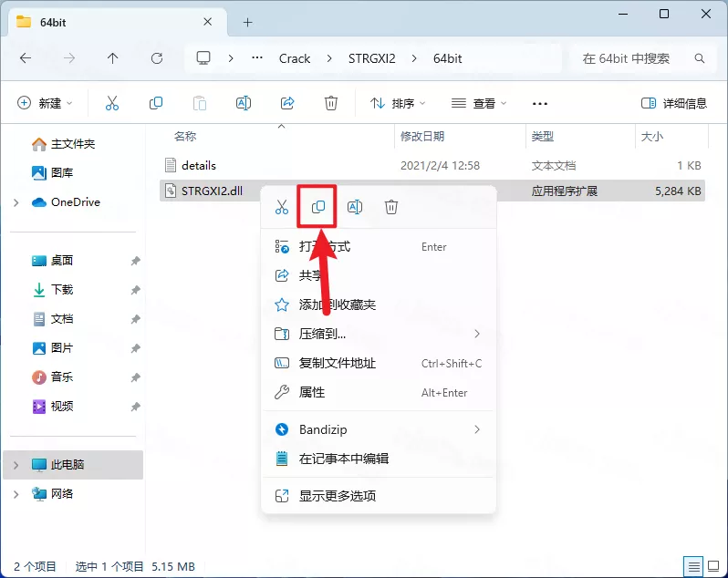Click the toolbar Delete trash icon
This screenshot has width=728, height=578.
(331, 103)
